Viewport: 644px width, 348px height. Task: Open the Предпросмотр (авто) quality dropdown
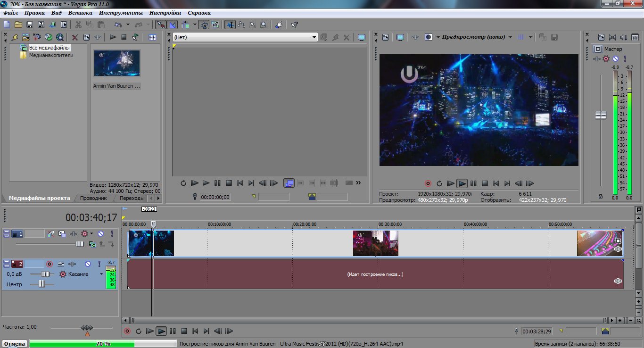[x=510, y=37]
